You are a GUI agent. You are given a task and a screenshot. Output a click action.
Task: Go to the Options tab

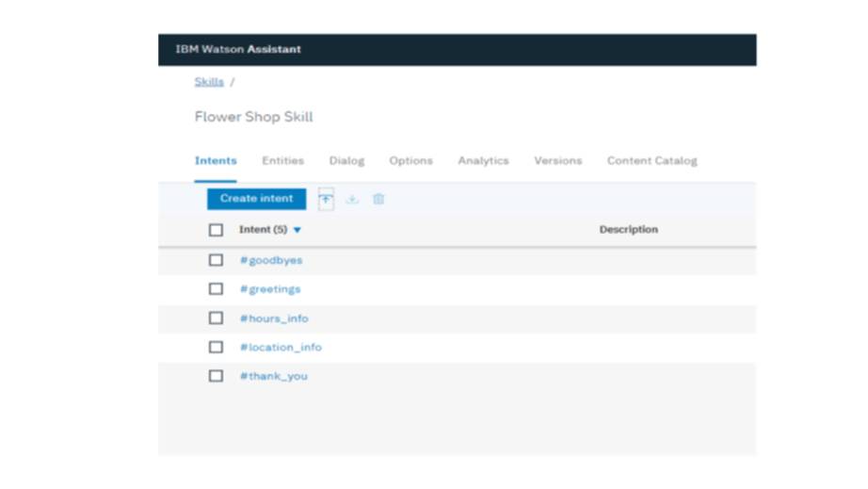(x=410, y=161)
